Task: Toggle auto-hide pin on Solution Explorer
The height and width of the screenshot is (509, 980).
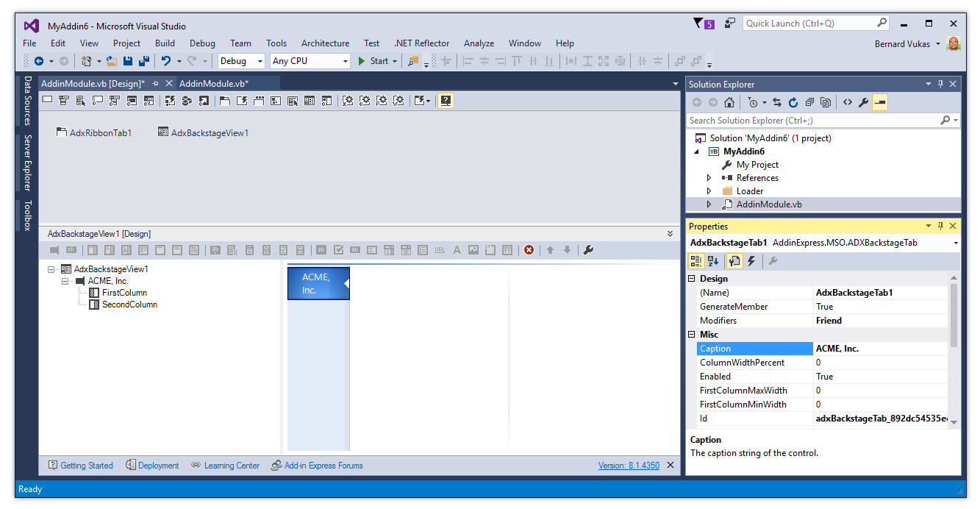Action: pyautogui.click(x=940, y=84)
